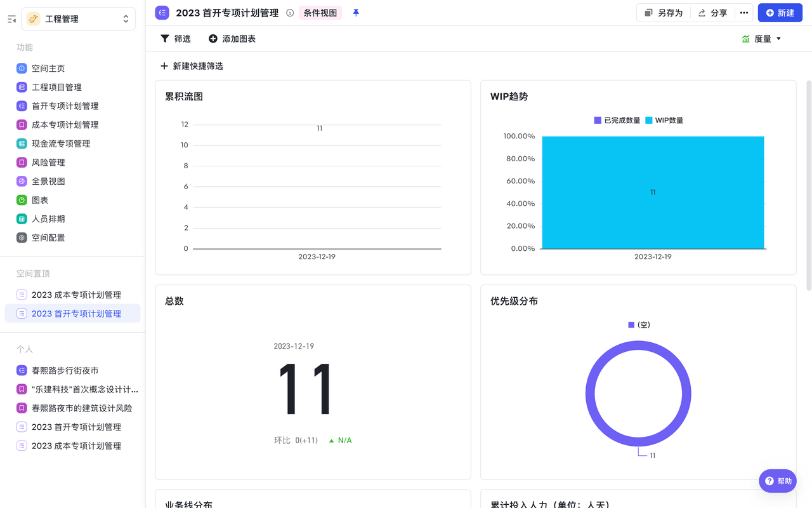Click the 空间主页 icon in the sidebar
This screenshot has width=812, height=508.
(x=22, y=68)
